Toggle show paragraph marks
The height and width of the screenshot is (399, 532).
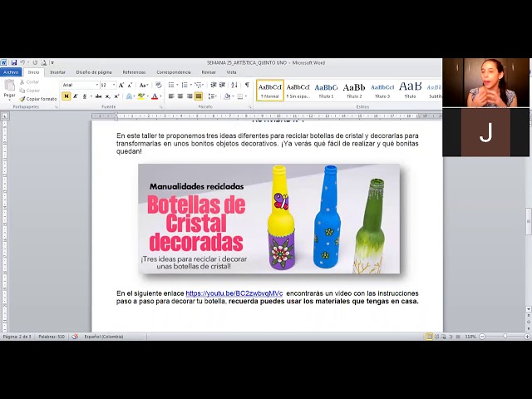(247, 85)
